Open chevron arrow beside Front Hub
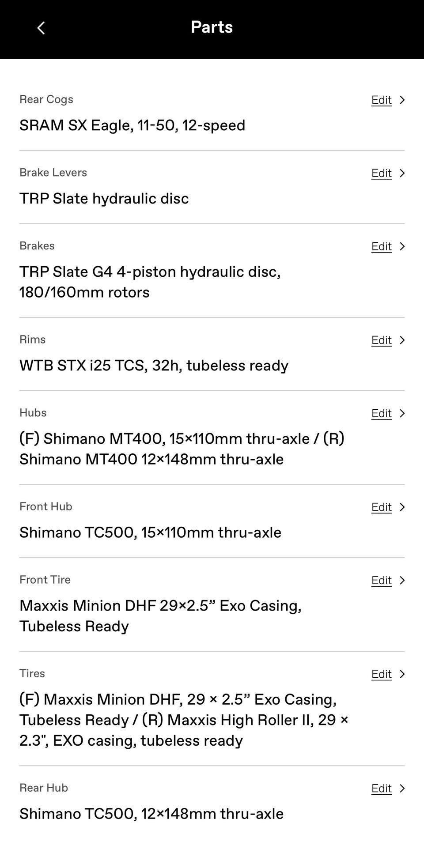The height and width of the screenshot is (868, 424). [402, 507]
